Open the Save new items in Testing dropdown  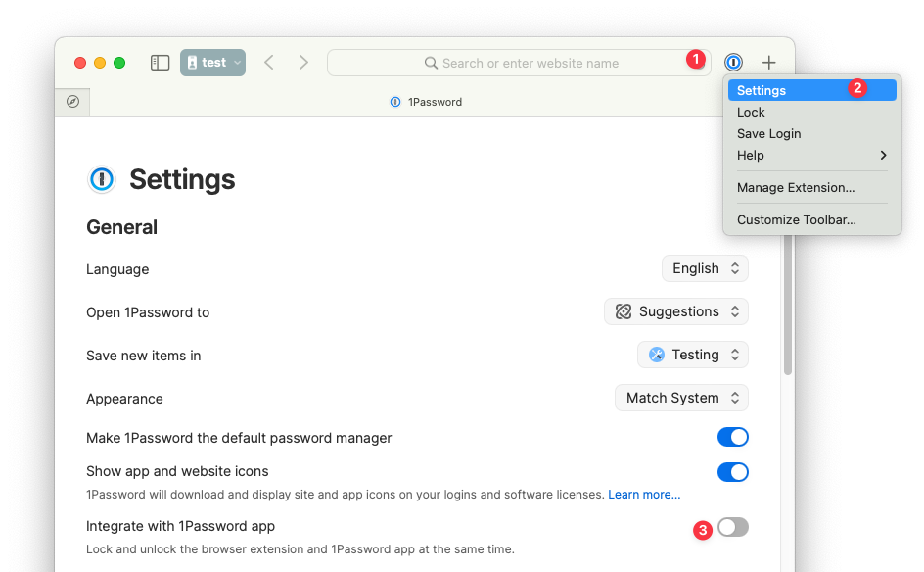click(x=693, y=355)
